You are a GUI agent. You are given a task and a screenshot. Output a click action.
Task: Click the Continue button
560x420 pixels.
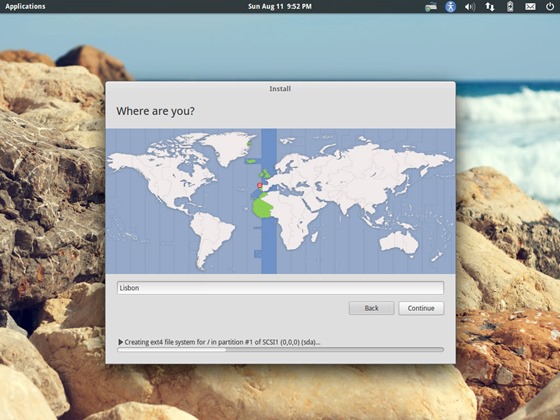(x=421, y=308)
